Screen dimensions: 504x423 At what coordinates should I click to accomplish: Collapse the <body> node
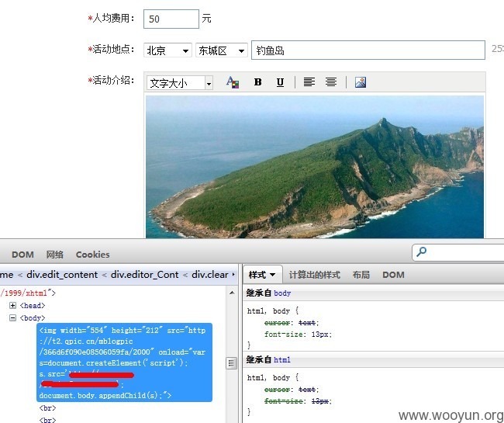pyautogui.click(x=13, y=317)
